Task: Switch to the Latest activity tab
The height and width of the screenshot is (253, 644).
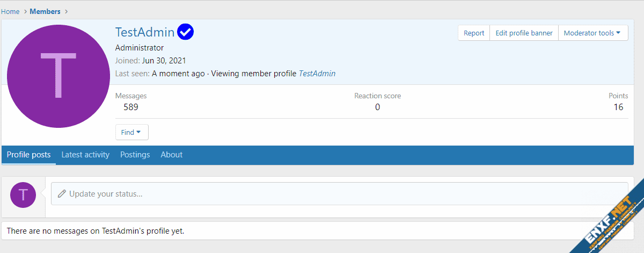Action: 85,155
